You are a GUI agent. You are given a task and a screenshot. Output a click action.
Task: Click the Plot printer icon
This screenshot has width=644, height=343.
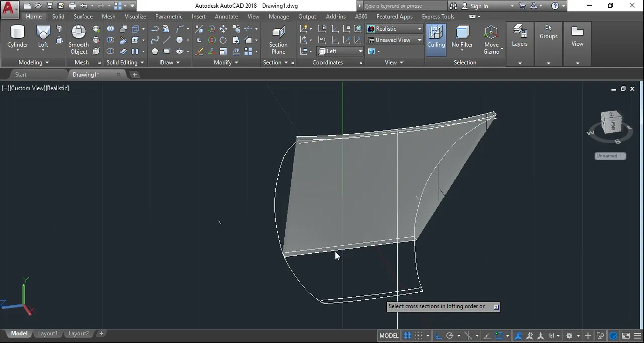(x=72, y=6)
